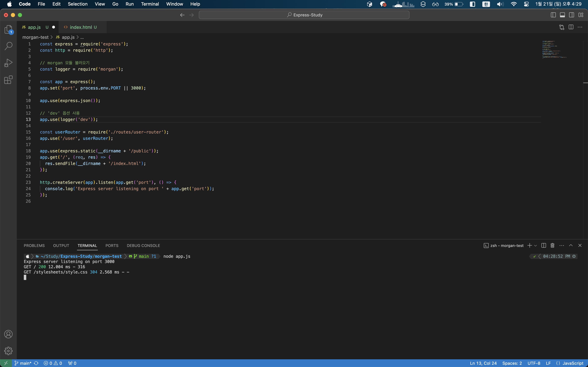Switch to the index.html tab

click(x=80, y=27)
